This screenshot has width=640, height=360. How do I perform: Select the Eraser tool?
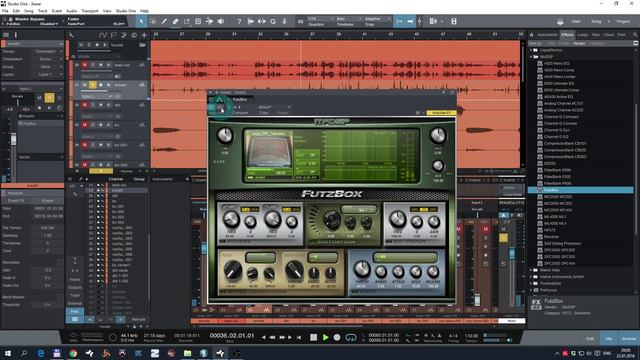176,21
